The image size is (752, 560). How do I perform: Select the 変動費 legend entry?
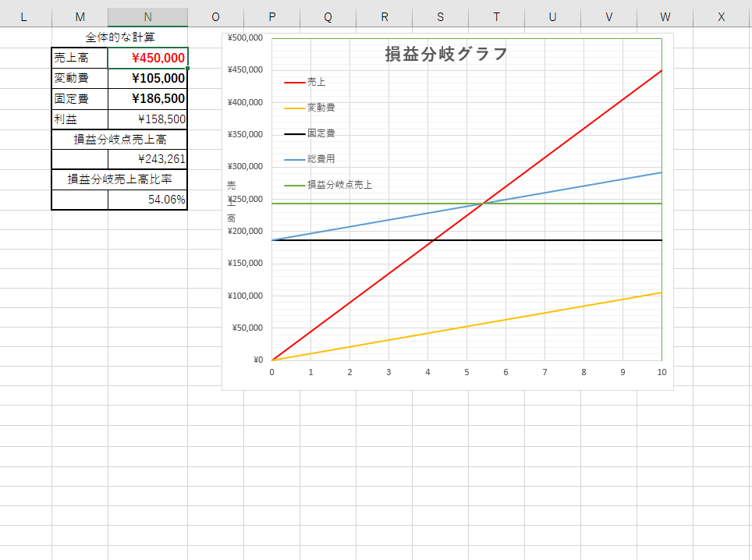pyautogui.click(x=310, y=108)
